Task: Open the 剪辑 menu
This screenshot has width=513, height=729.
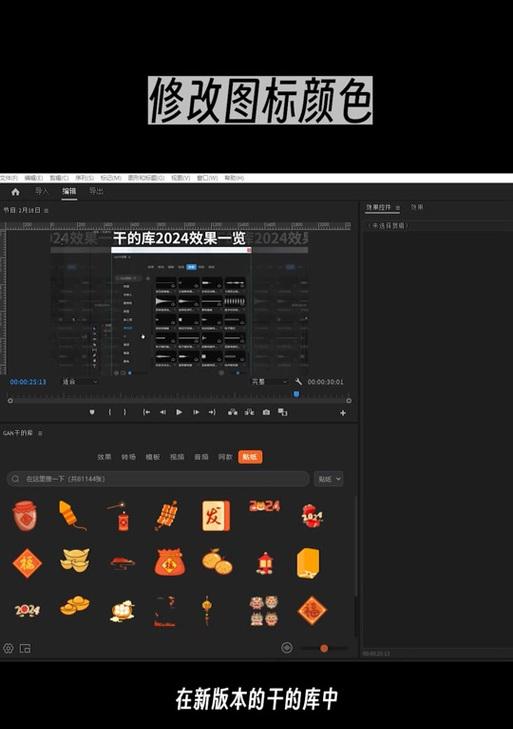Action: pyautogui.click(x=59, y=178)
